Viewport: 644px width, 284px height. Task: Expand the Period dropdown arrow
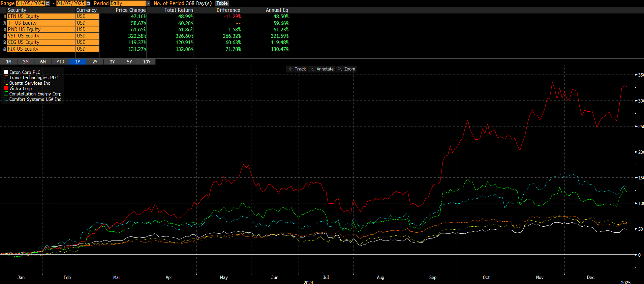(x=148, y=3)
